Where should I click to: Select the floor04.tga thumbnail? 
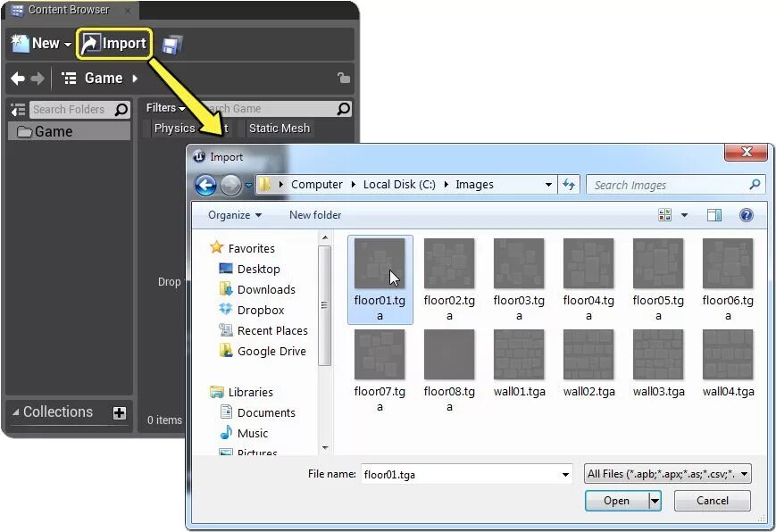588,263
